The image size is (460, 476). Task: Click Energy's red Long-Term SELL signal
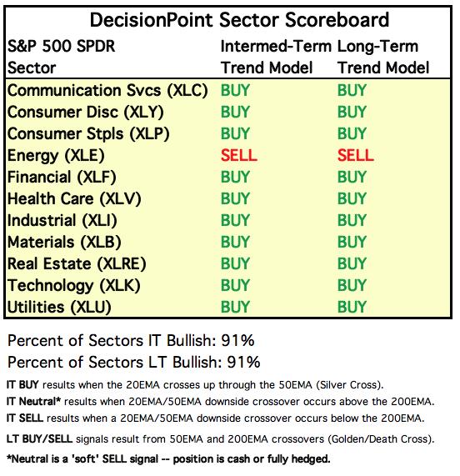tap(355, 155)
